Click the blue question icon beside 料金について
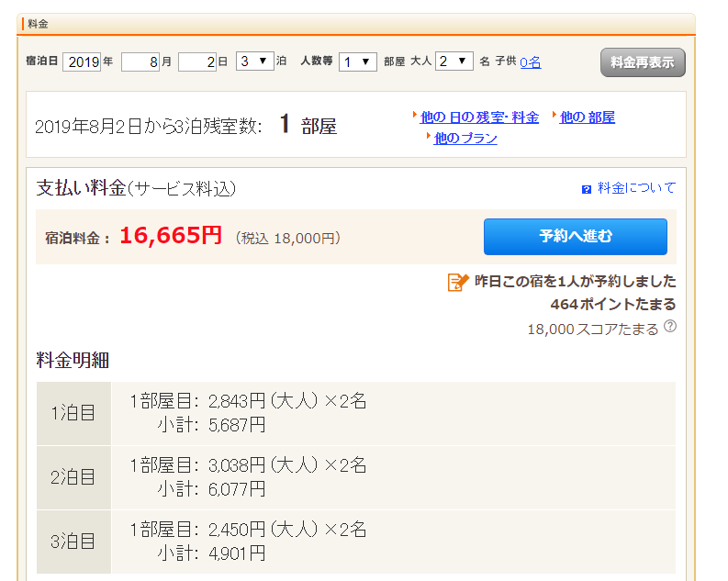The height and width of the screenshot is (581, 728). 587,189
